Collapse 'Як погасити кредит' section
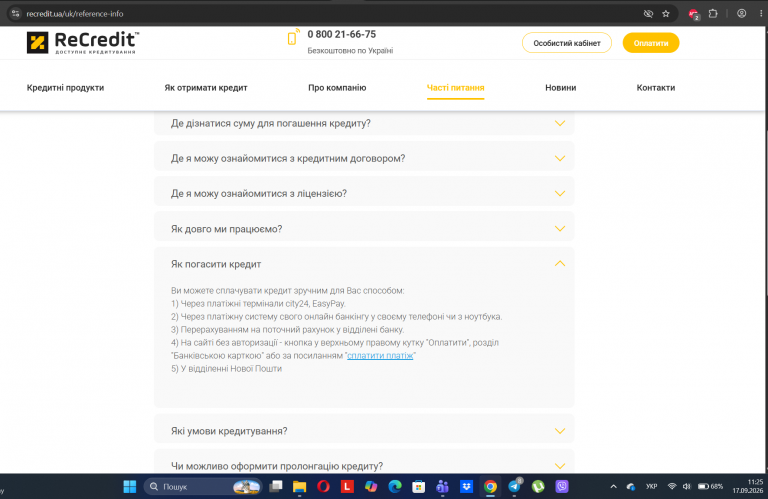The width and height of the screenshot is (768, 499). coord(364,264)
